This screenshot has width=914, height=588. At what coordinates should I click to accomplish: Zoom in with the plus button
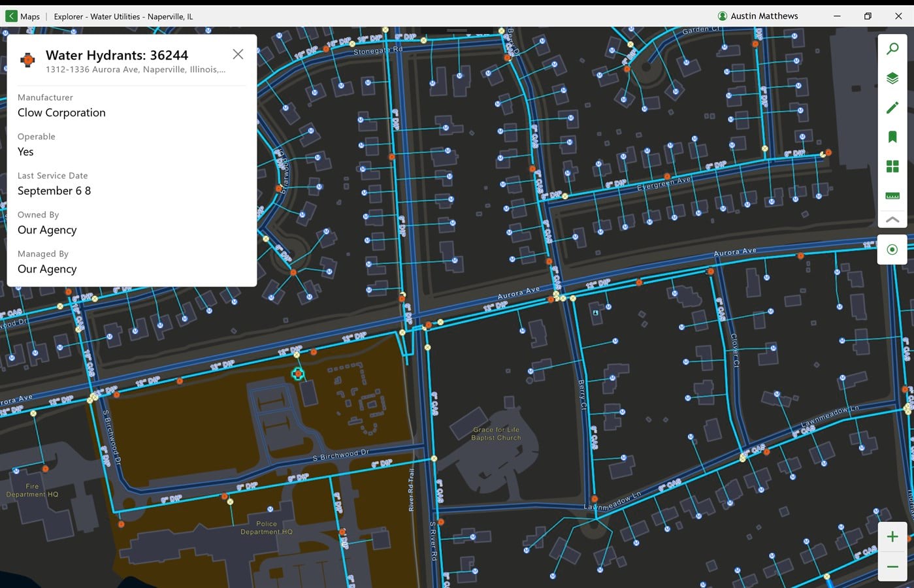(892, 537)
